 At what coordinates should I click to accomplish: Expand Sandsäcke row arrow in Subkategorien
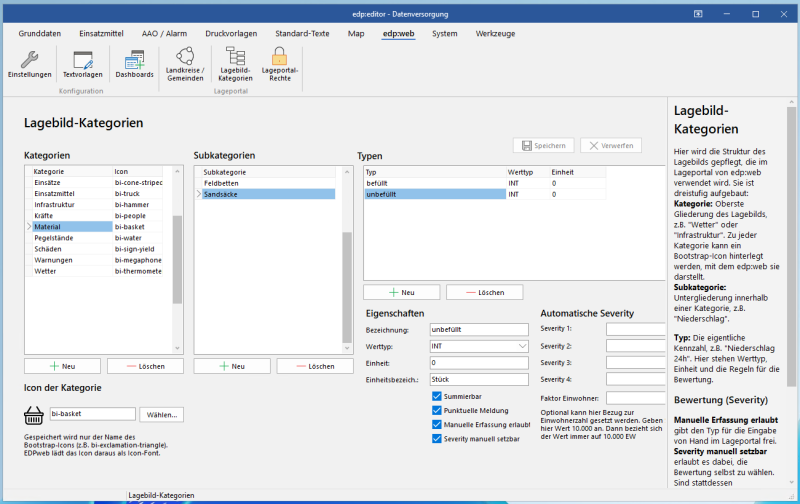198,194
